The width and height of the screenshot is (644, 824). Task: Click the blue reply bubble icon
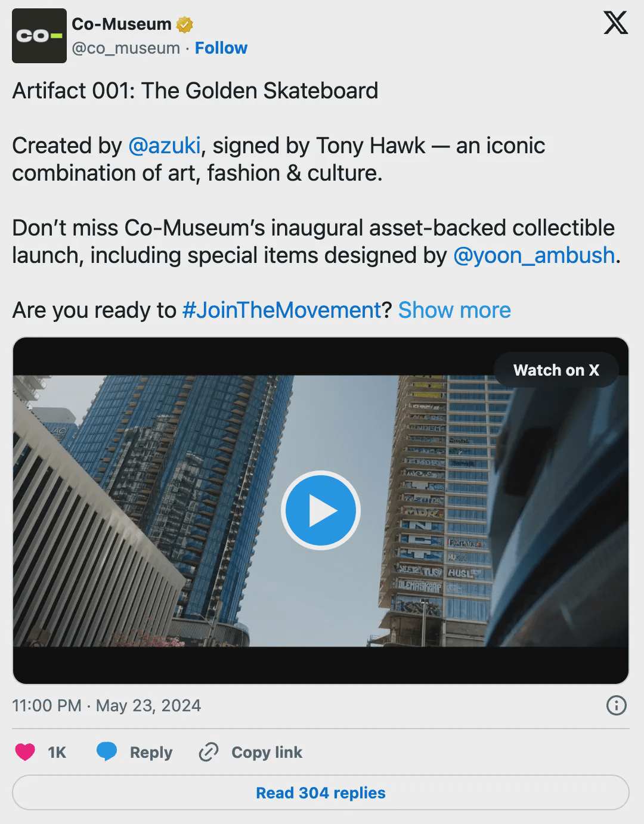click(x=107, y=752)
